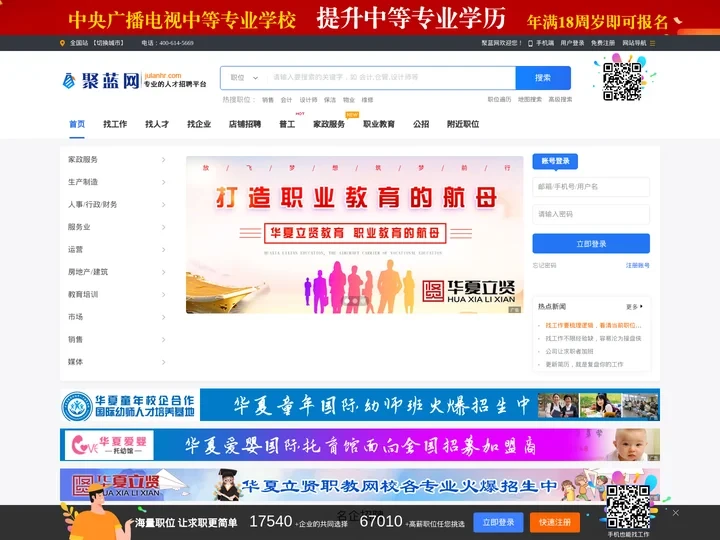Open the 普工 nav item
The image size is (720, 540).
click(x=287, y=124)
